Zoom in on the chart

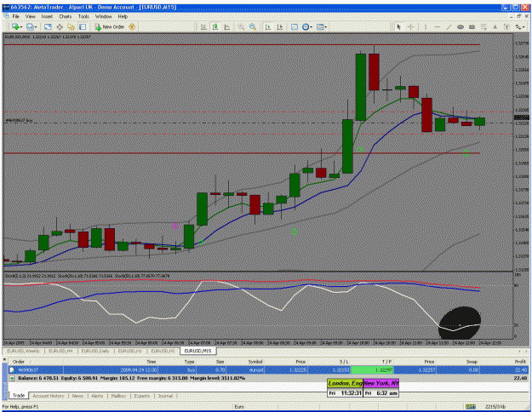[x=241, y=26]
